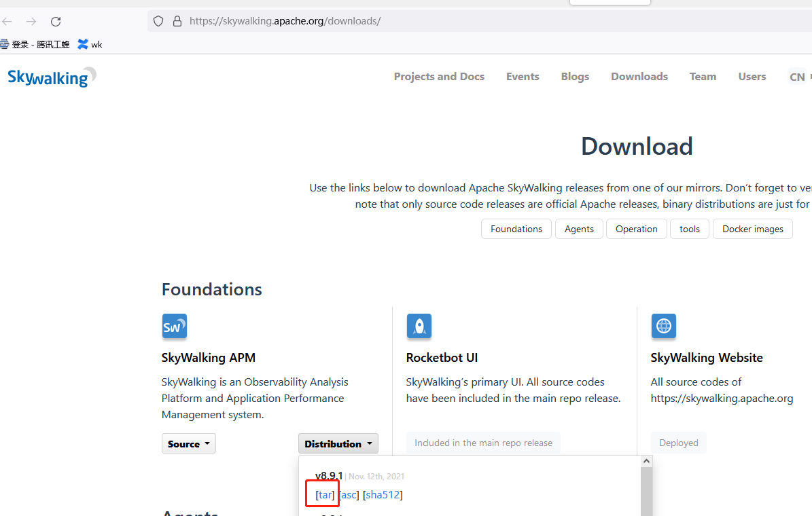Select the Nov. 12th, 2021 date text
Screen dimensions: 812x516
376,476
